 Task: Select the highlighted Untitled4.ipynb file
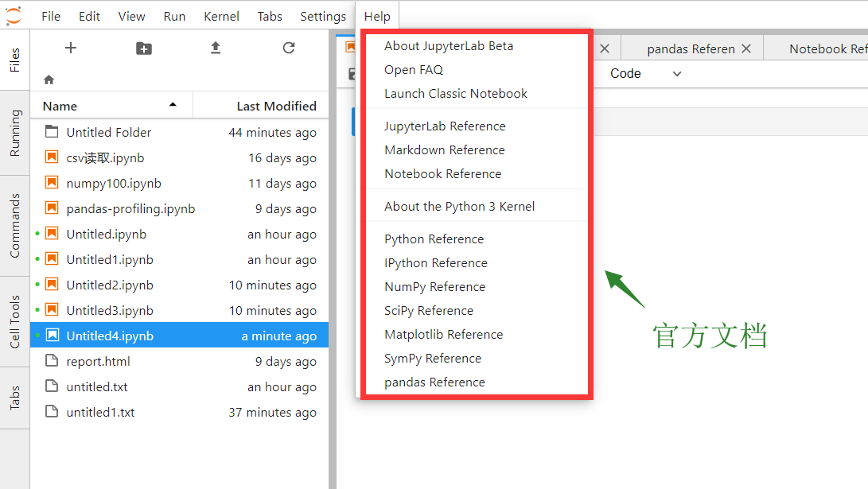(180, 336)
